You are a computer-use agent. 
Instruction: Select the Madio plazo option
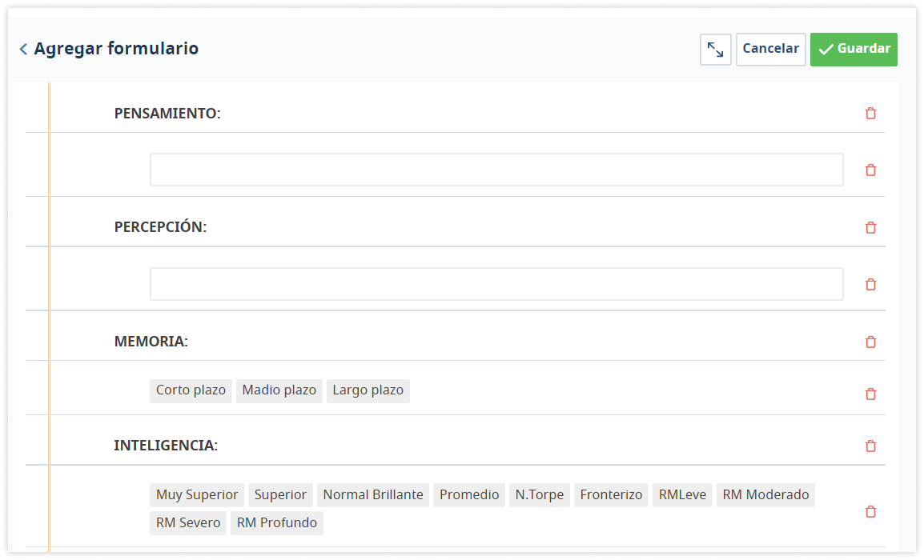[x=279, y=390]
